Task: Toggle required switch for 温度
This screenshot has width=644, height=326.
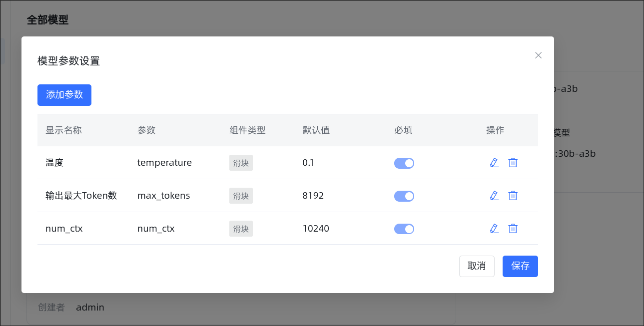Action: tap(404, 163)
